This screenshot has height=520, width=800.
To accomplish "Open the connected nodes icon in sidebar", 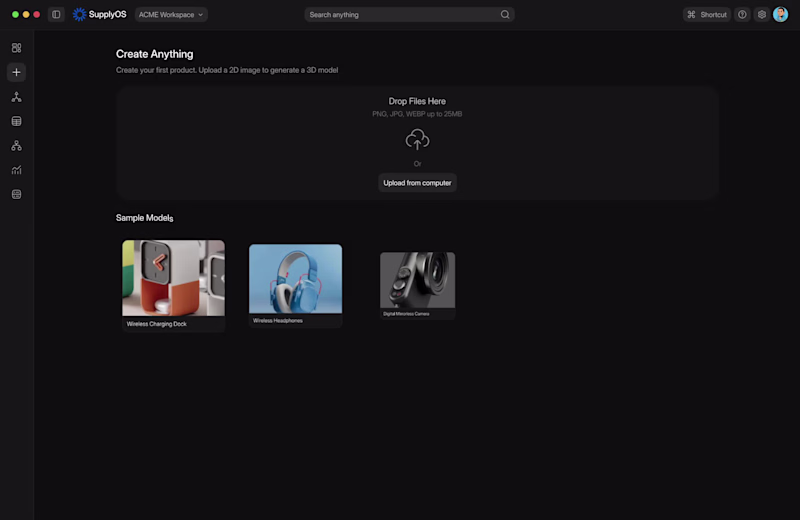I will [16, 145].
